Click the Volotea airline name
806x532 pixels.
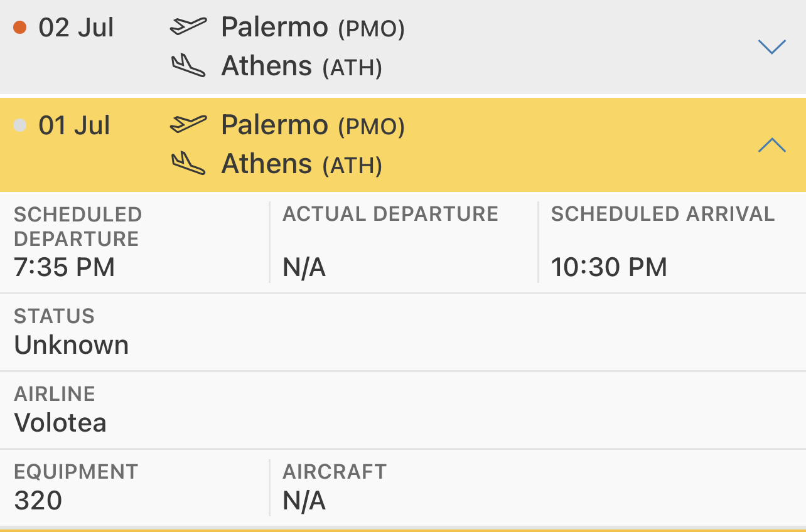click(60, 422)
